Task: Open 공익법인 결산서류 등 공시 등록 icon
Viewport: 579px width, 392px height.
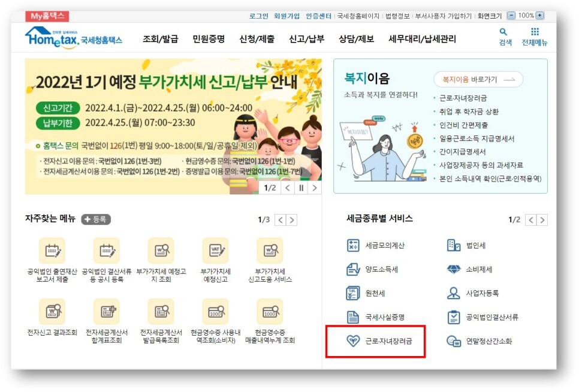Action: tap(106, 251)
